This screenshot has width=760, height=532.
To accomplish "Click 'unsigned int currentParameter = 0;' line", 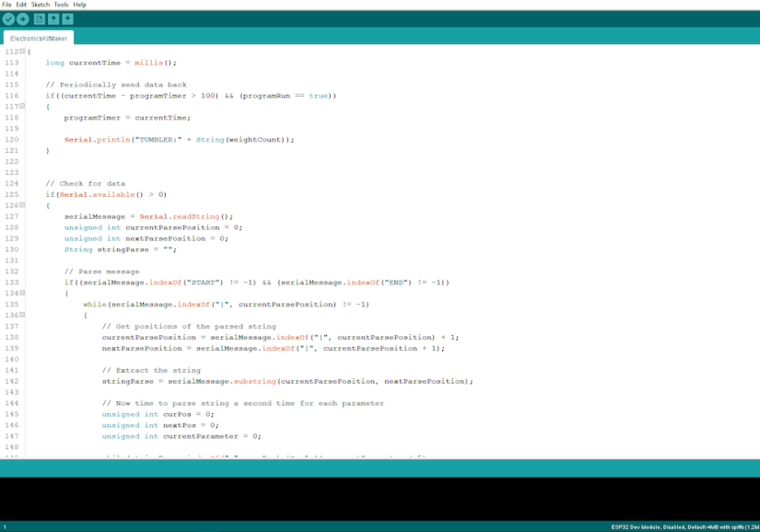I will [x=181, y=436].
